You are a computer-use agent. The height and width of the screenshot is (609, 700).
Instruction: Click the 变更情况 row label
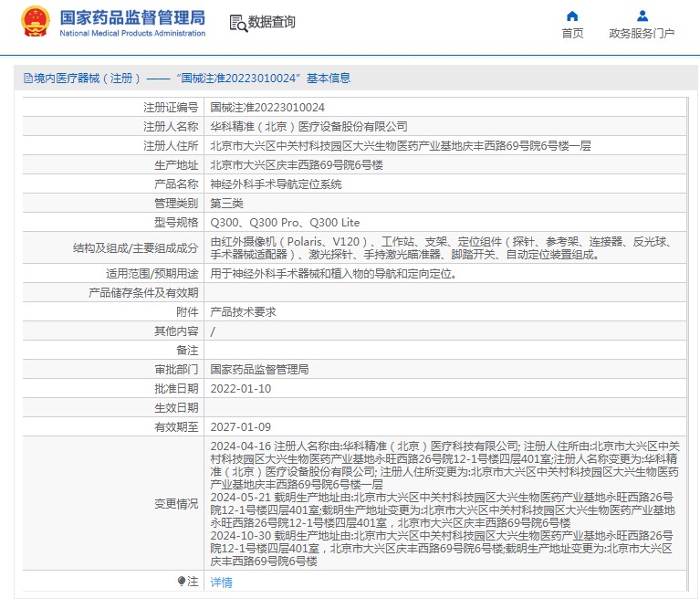tap(176, 504)
